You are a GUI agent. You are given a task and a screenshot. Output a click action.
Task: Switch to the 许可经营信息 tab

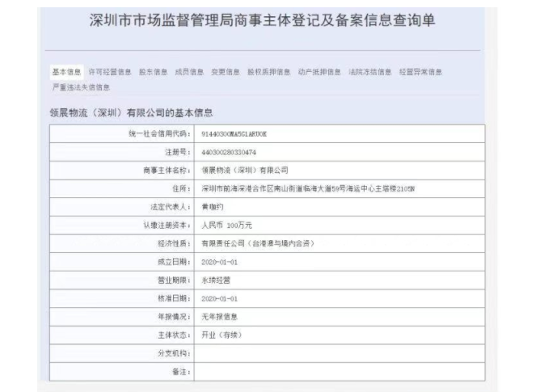[x=110, y=72]
